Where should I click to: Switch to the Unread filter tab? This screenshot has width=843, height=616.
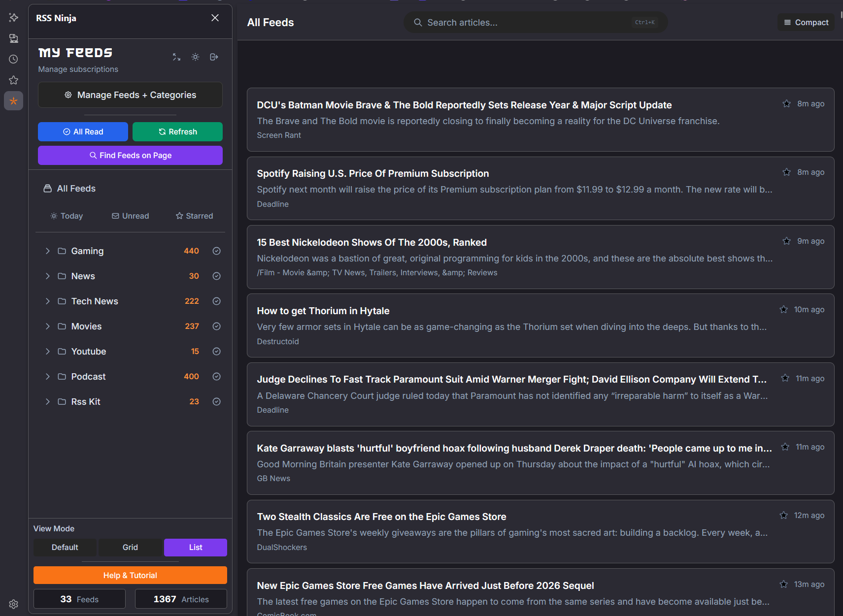coord(130,216)
